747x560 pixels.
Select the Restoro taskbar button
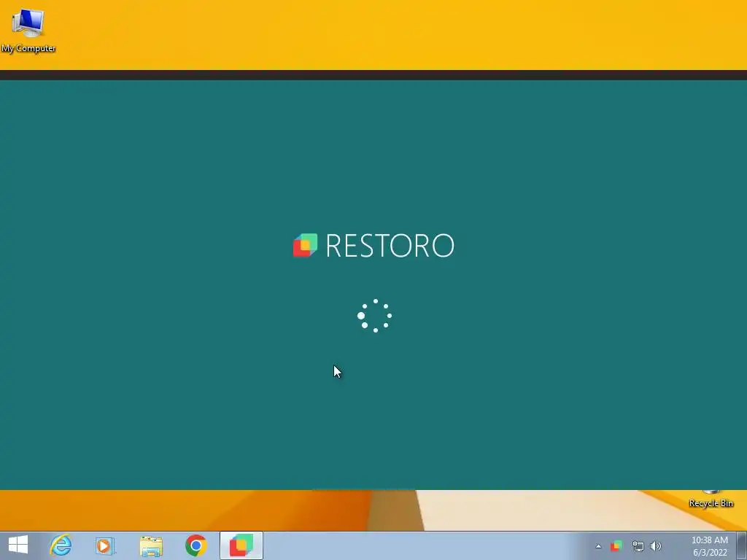[241, 545]
